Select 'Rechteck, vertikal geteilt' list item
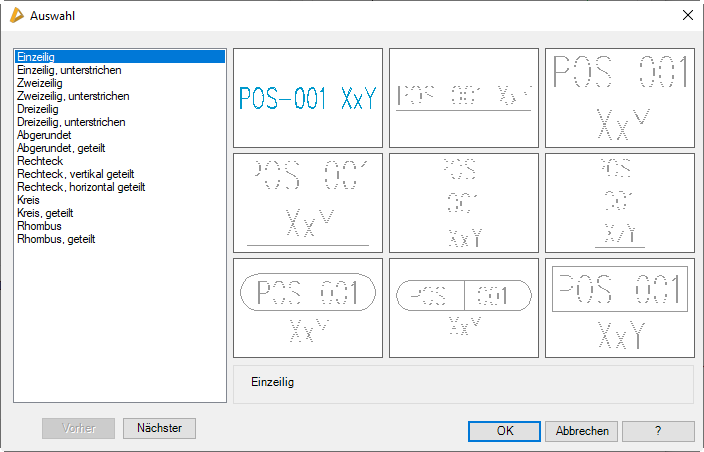The width and height of the screenshot is (704, 452). pyautogui.click(x=76, y=174)
